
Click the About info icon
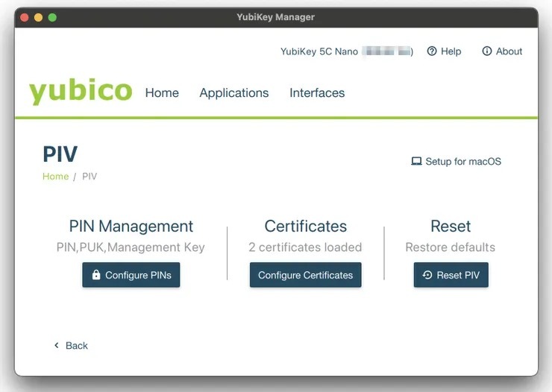[x=486, y=51]
